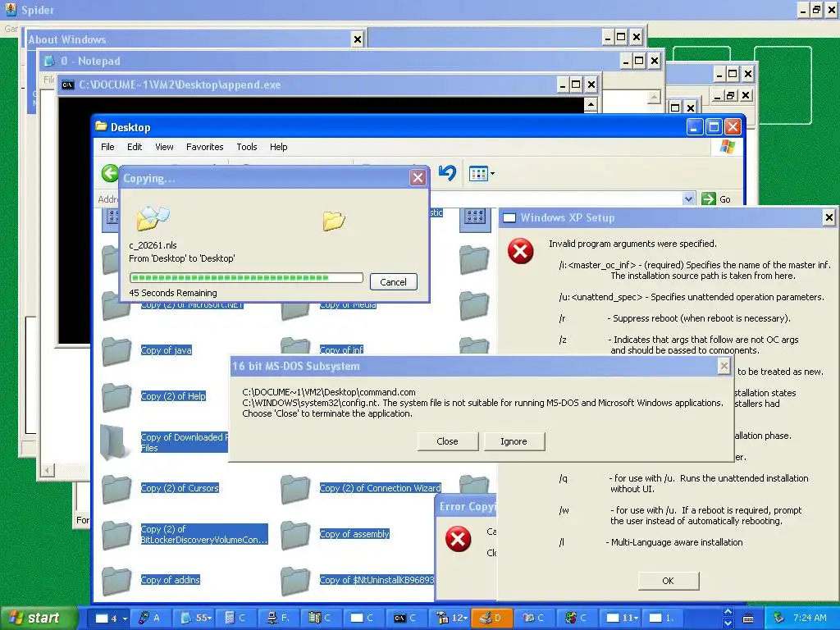Open the Favorites menu in Desktop window
The width and height of the screenshot is (840, 630).
tap(204, 147)
